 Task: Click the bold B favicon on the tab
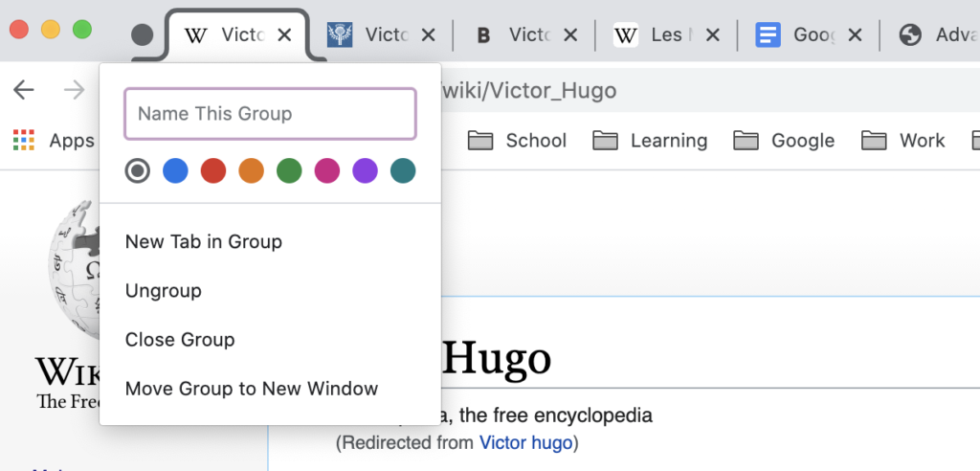pyautogui.click(x=483, y=35)
